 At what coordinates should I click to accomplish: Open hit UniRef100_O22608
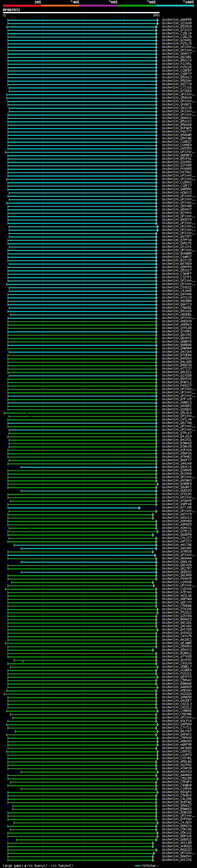click(x=177, y=23)
